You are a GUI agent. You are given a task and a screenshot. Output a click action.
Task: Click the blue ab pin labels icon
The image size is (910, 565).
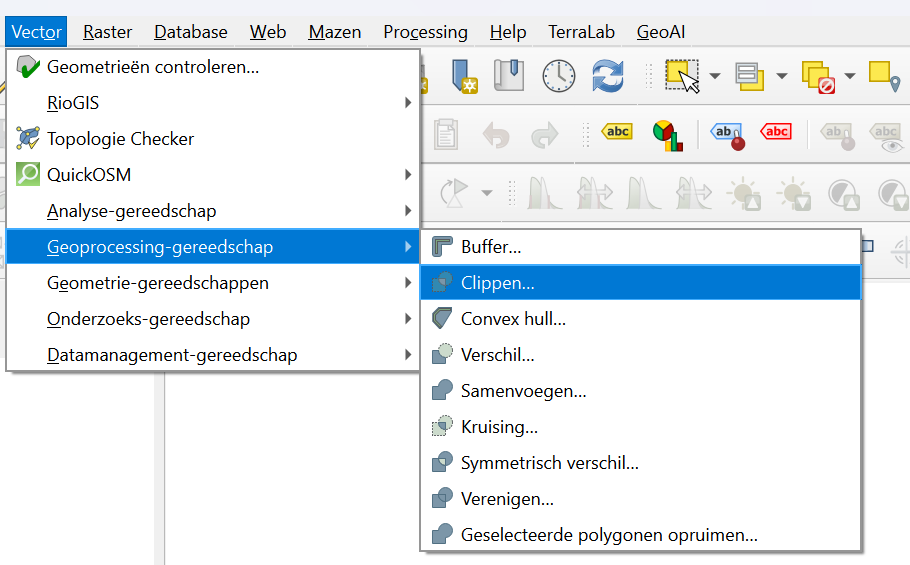click(x=728, y=136)
